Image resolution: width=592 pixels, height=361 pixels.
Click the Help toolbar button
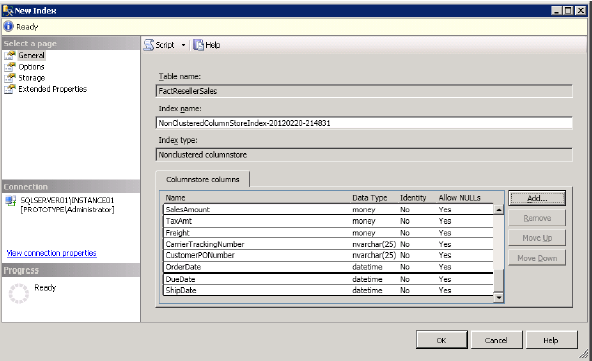(207, 45)
